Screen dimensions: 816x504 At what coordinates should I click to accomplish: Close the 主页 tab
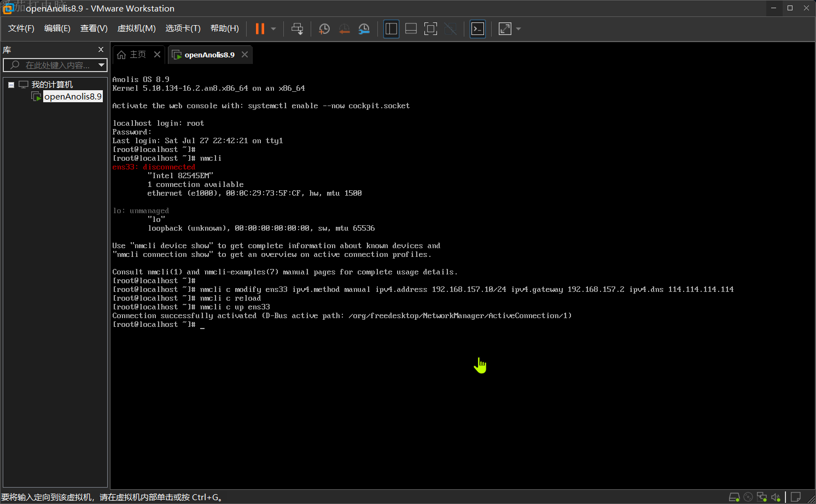pyautogui.click(x=157, y=54)
